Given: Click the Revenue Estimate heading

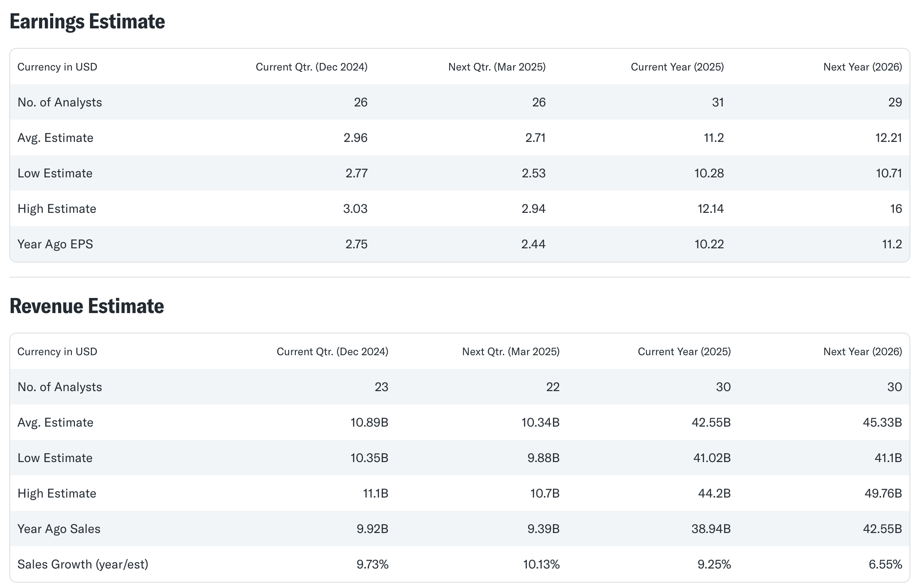Looking at the screenshot, I should [86, 306].
